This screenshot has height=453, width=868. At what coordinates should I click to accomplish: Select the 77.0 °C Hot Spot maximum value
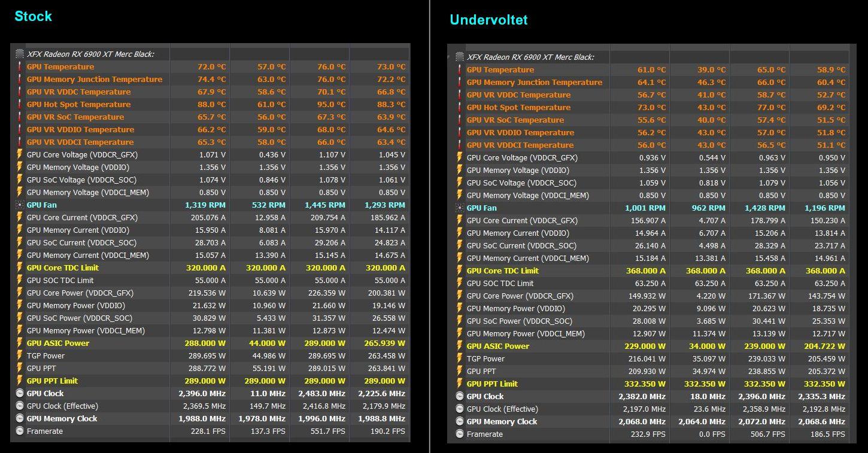tap(771, 107)
